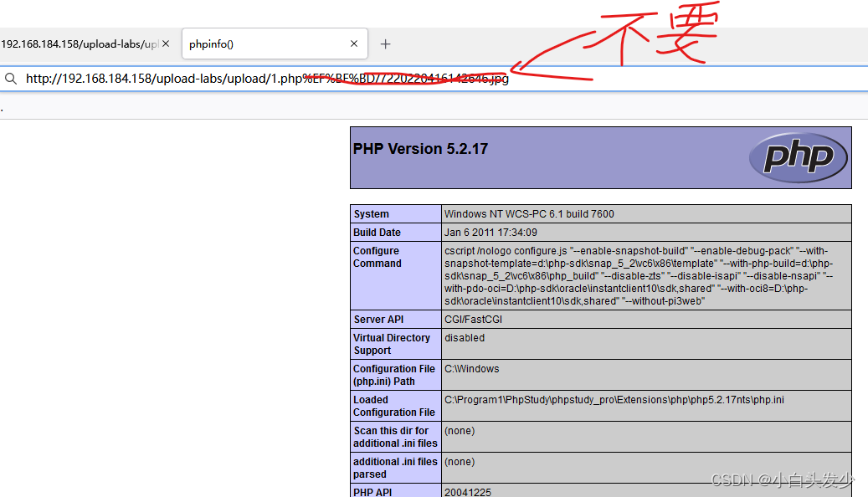Select the PHP Version 5.2.17 heading
The image size is (868, 497).
pos(420,149)
